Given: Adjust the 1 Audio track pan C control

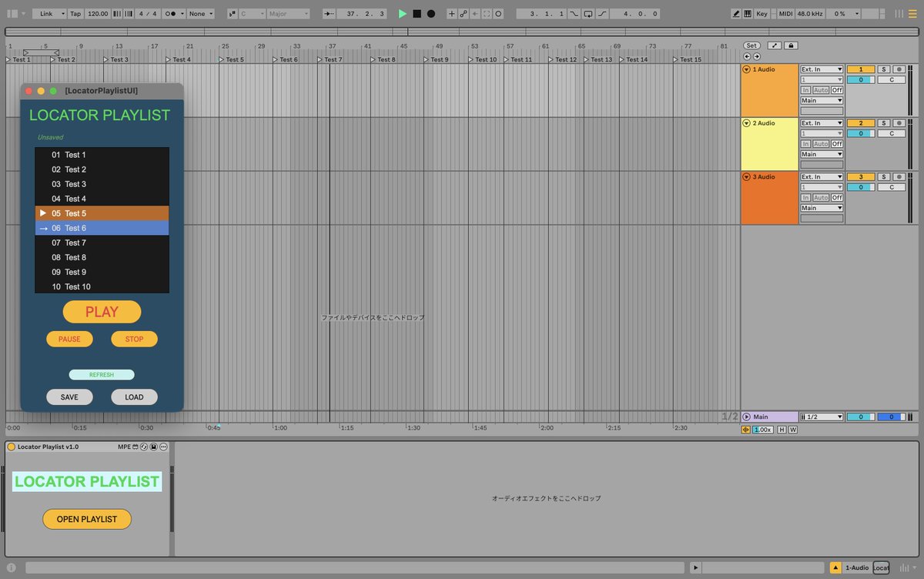Looking at the screenshot, I should (x=892, y=79).
